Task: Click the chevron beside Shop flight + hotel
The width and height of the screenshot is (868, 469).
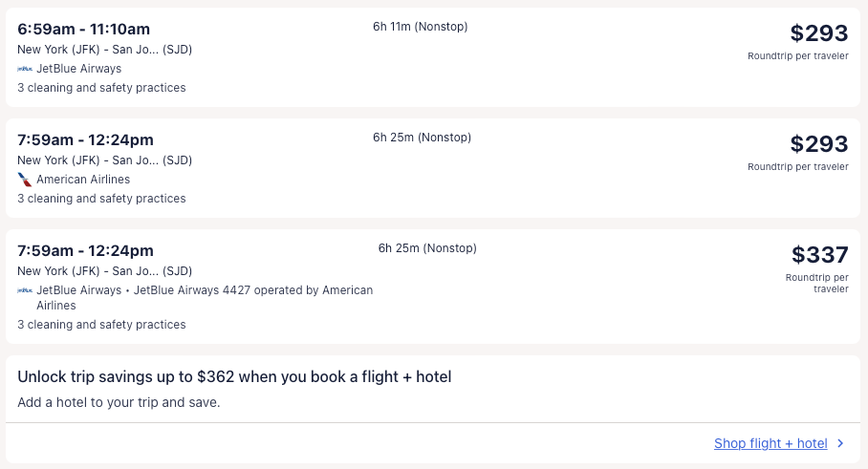Action: (840, 443)
